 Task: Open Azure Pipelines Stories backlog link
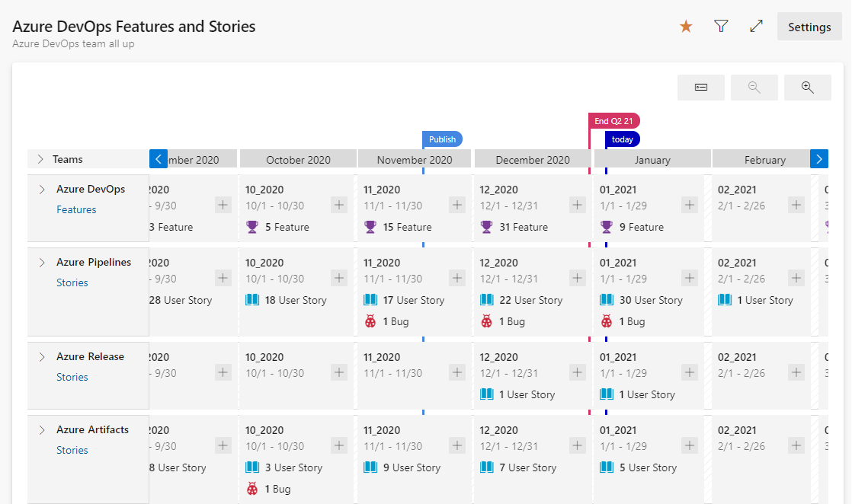pos(72,282)
